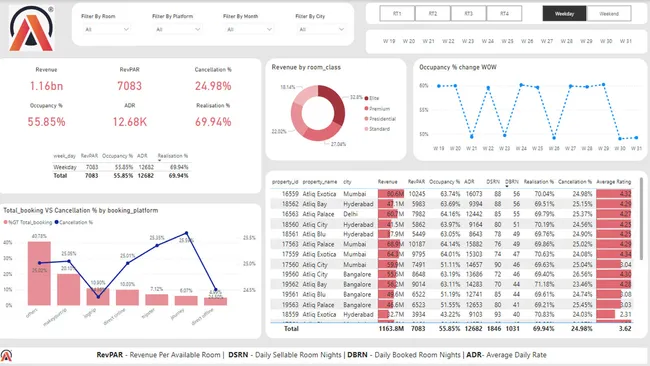
Task: Click the Cancellation % legend marker
Action: (57, 222)
